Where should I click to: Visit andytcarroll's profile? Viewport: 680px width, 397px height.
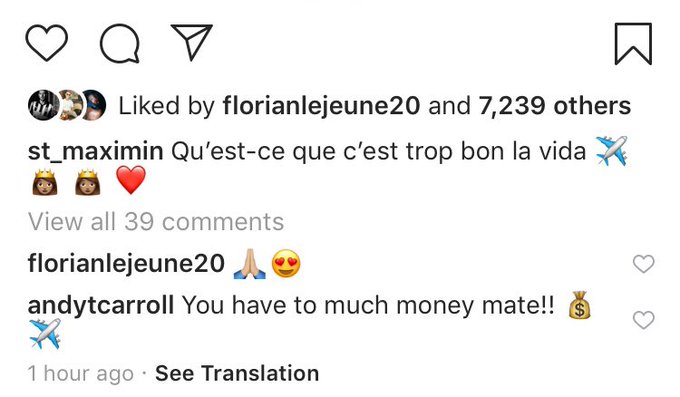pos(101,305)
